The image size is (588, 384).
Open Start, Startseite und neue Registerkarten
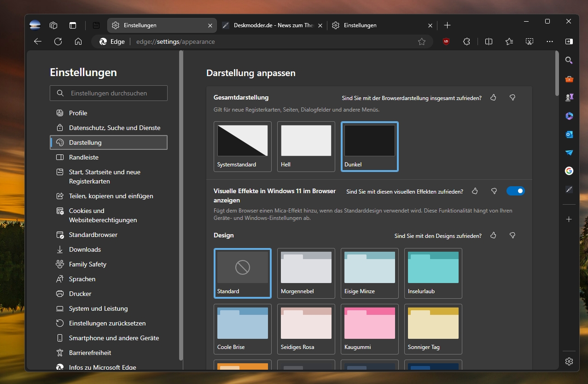click(x=108, y=177)
